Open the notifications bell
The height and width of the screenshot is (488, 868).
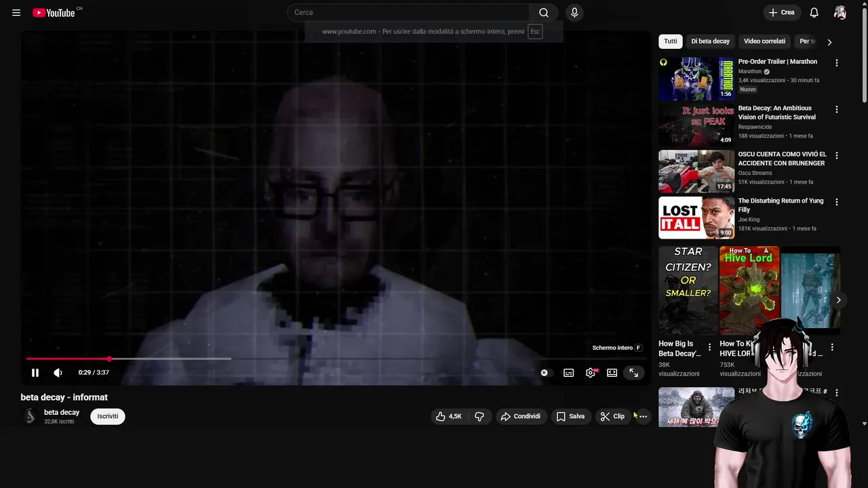pos(814,12)
